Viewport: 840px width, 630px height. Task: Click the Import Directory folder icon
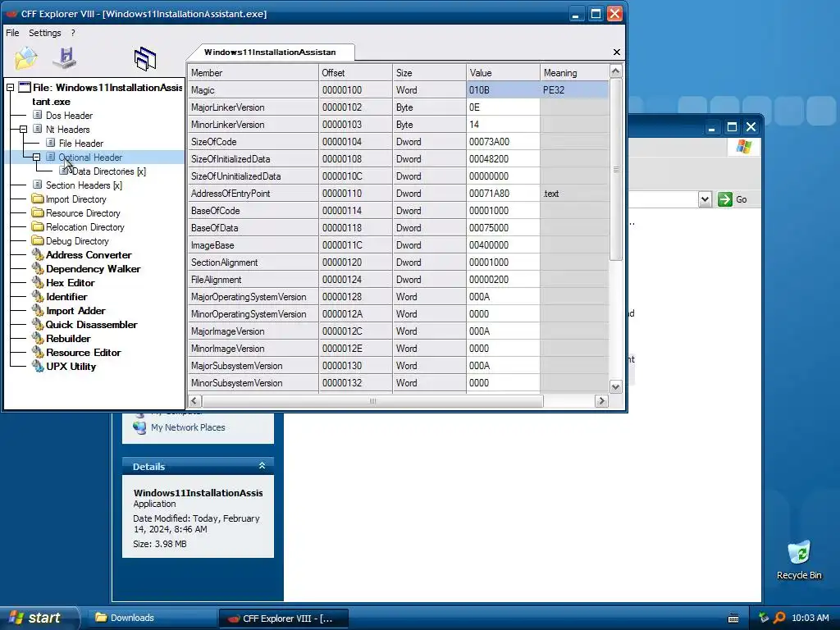[38, 199]
